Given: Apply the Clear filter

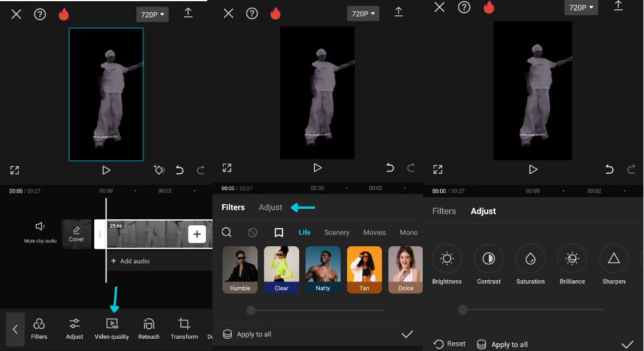Looking at the screenshot, I should 282,270.
